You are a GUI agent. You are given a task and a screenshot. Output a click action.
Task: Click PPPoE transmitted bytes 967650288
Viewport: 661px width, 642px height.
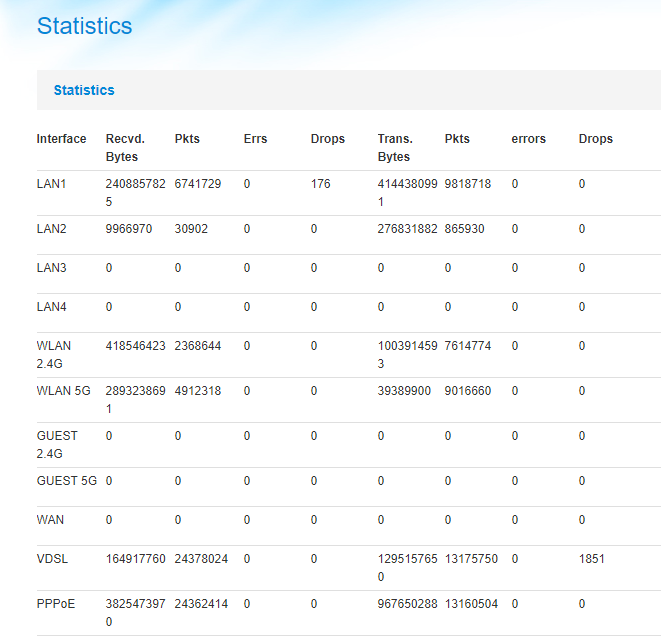(x=407, y=604)
